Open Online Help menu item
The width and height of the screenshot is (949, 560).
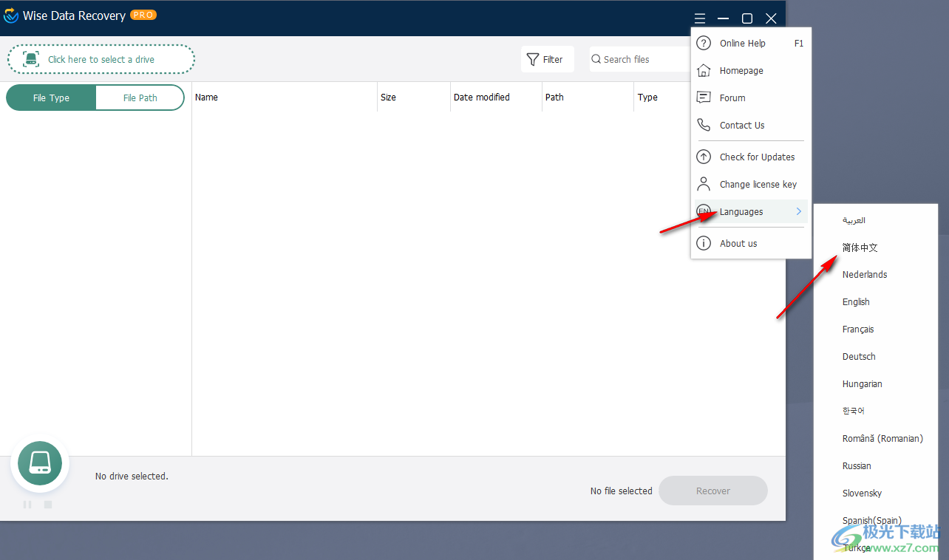749,43
